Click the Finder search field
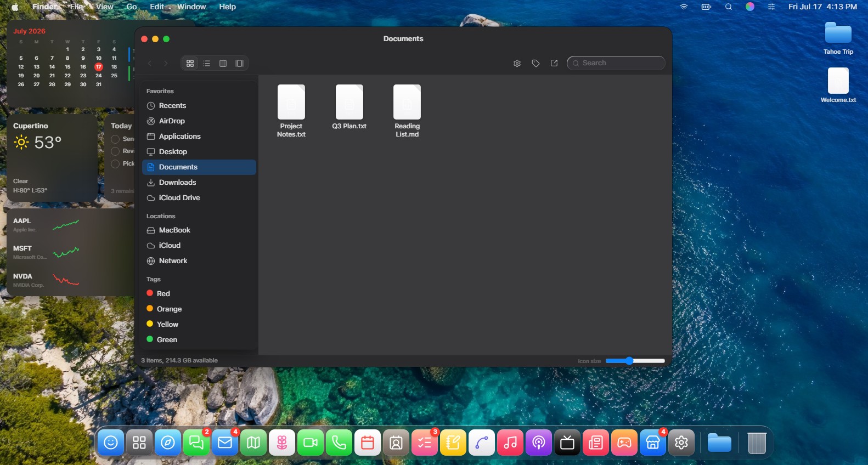This screenshot has height=465, width=868. (616, 63)
